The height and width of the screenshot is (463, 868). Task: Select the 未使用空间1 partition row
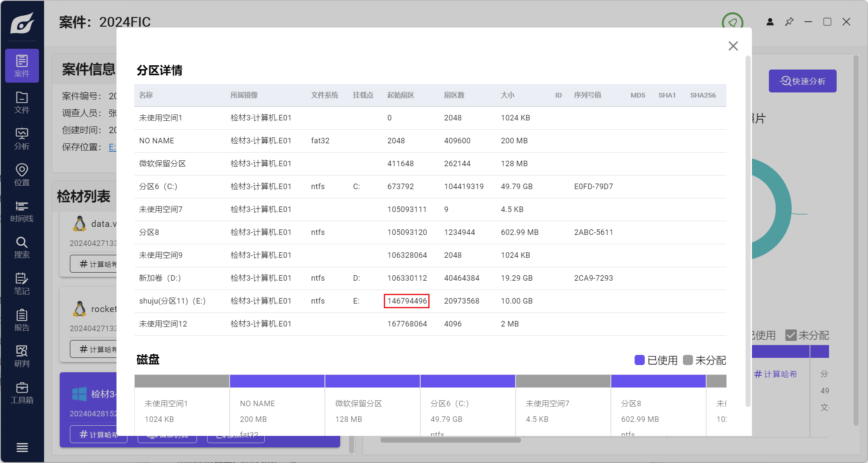tap(430, 118)
